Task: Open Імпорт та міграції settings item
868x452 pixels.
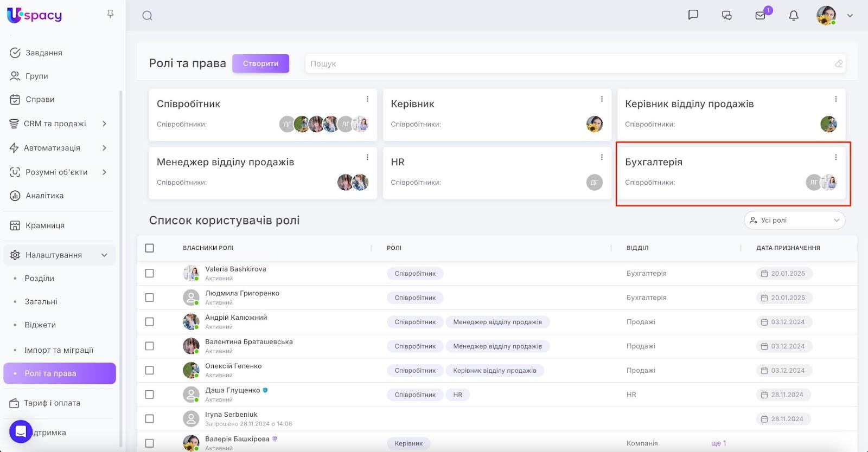Action: (59, 350)
